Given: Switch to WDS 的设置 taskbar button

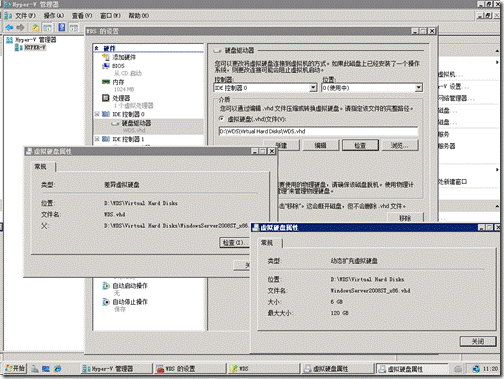Looking at the screenshot, I should point(190,369).
